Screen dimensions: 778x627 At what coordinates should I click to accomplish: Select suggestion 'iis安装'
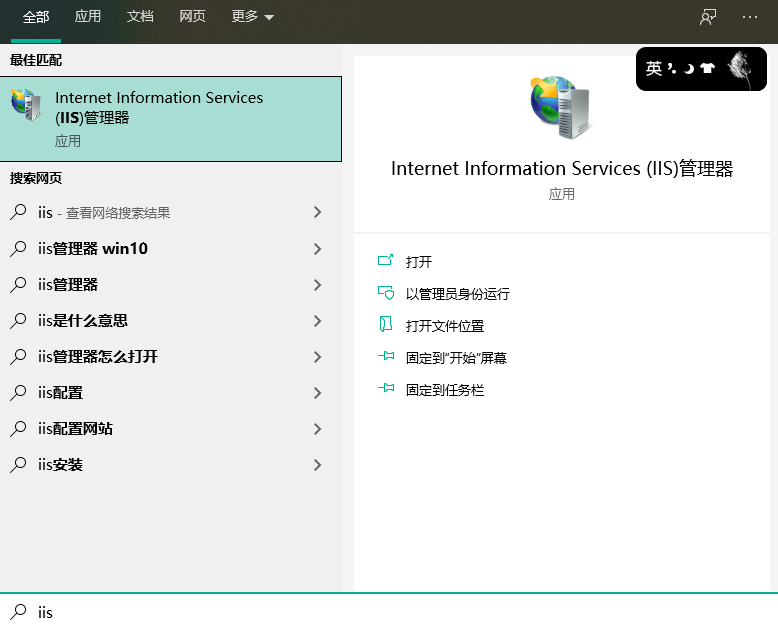171,465
